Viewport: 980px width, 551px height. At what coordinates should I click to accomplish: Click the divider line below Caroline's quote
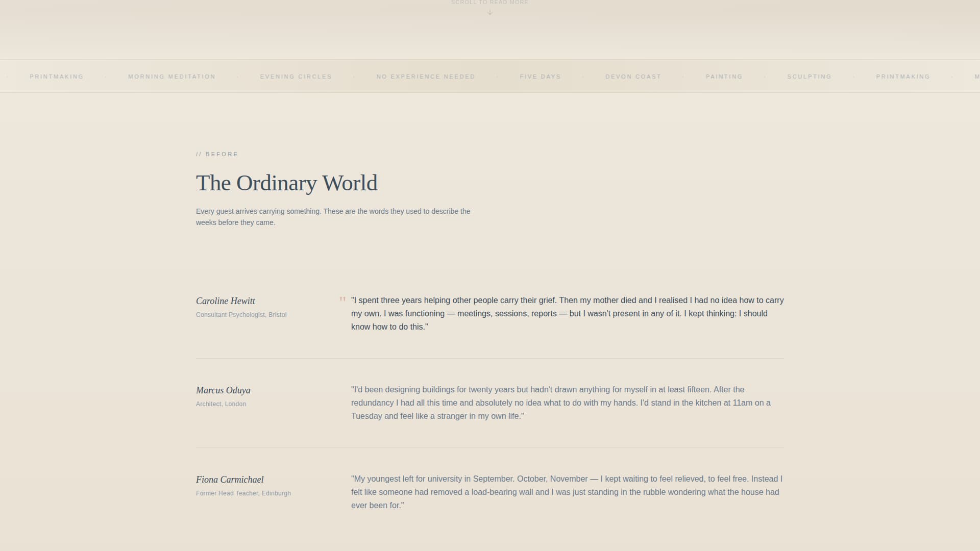point(489,358)
